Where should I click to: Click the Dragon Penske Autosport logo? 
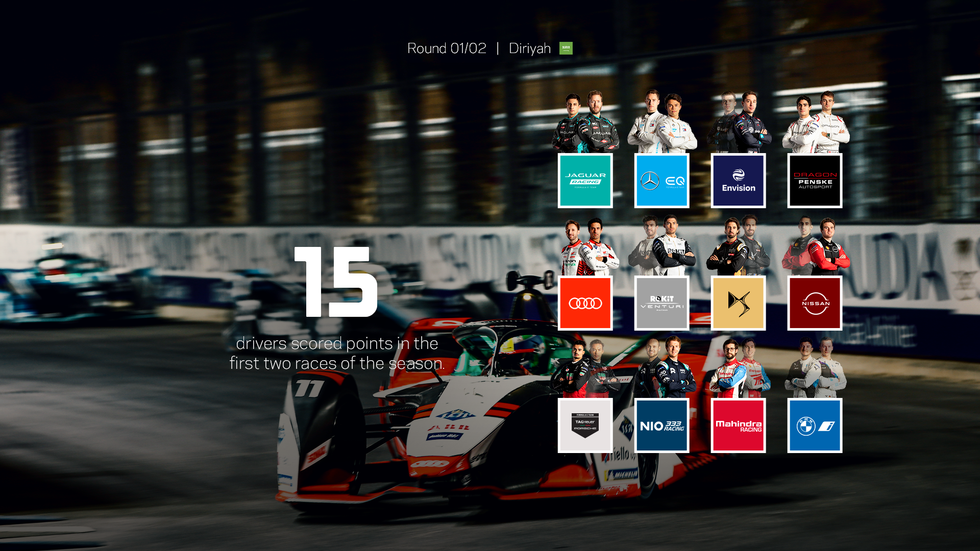(x=815, y=181)
